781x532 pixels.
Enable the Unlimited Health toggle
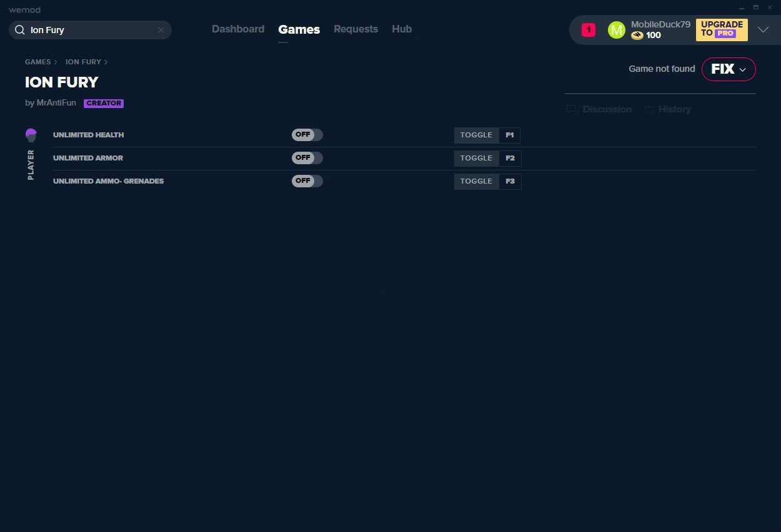(307, 135)
